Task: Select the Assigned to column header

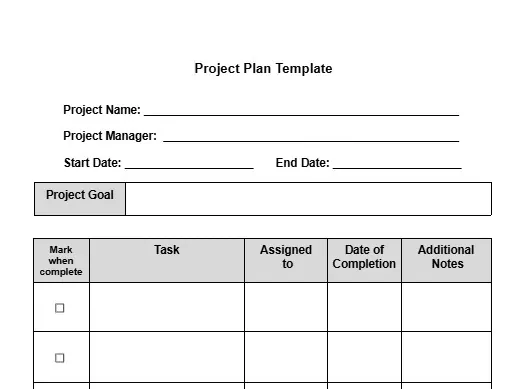Action: (286, 260)
